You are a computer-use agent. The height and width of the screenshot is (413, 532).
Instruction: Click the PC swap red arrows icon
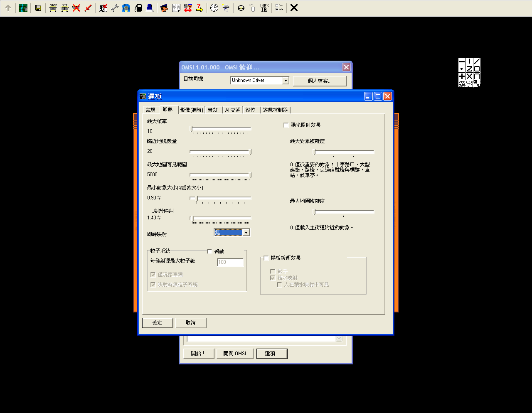pyautogui.click(x=188, y=8)
